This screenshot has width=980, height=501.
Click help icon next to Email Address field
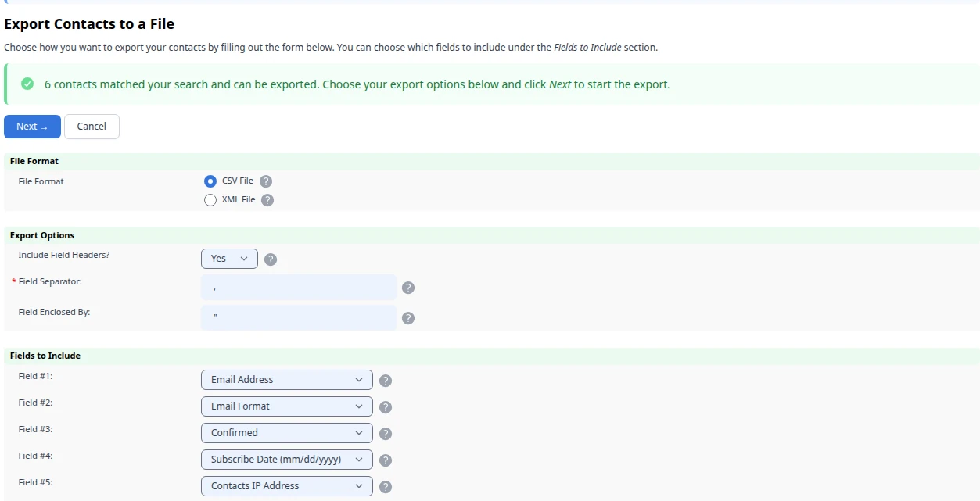pyautogui.click(x=386, y=381)
